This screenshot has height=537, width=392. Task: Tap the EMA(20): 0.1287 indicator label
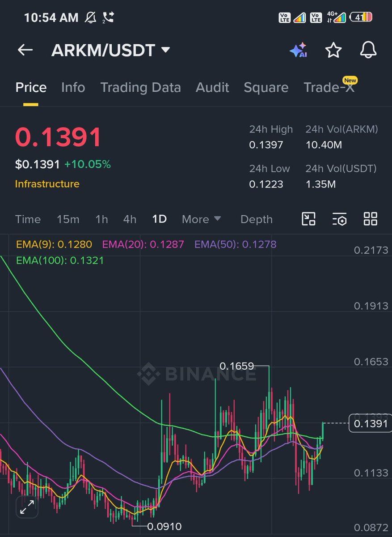(143, 244)
